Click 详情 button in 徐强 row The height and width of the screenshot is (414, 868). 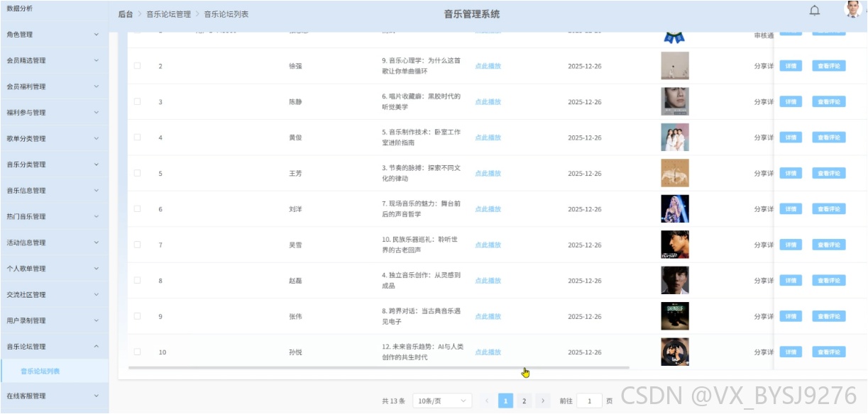791,66
